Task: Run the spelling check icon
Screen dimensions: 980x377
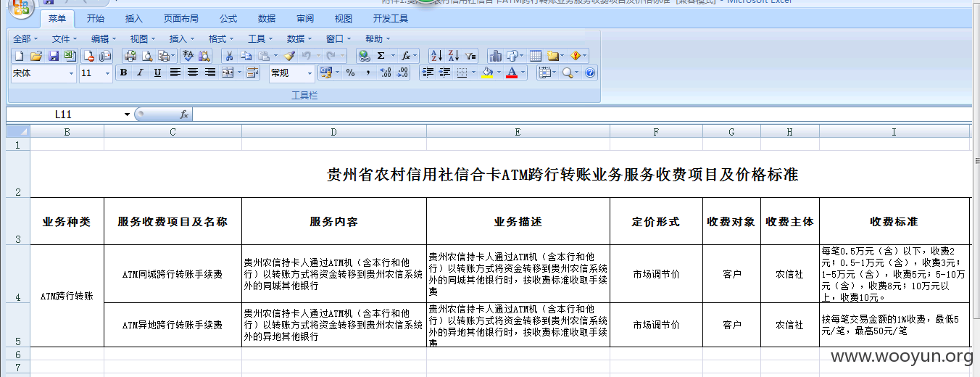Action: (188, 55)
